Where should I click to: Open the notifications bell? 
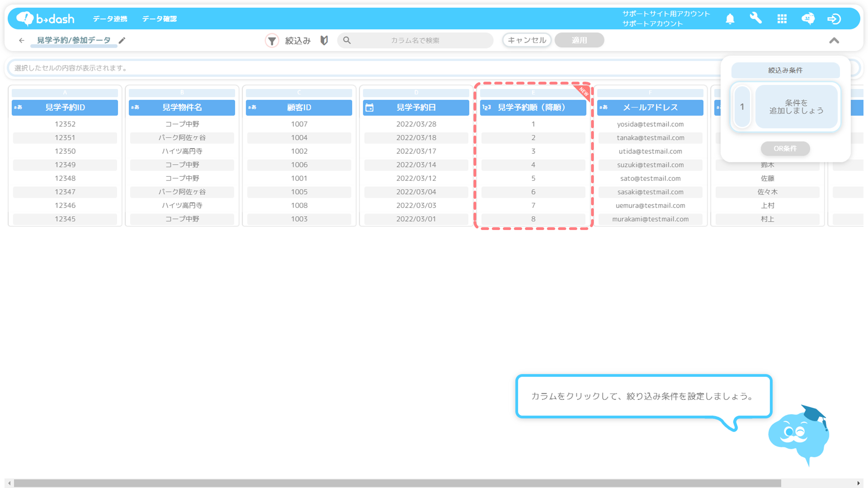pyautogui.click(x=730, y=19)
